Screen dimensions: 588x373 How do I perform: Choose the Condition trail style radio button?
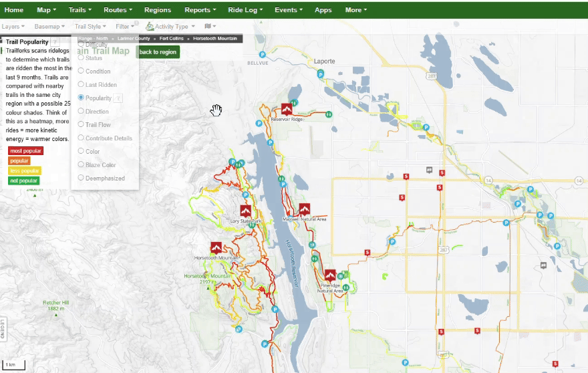pos(82,71)
